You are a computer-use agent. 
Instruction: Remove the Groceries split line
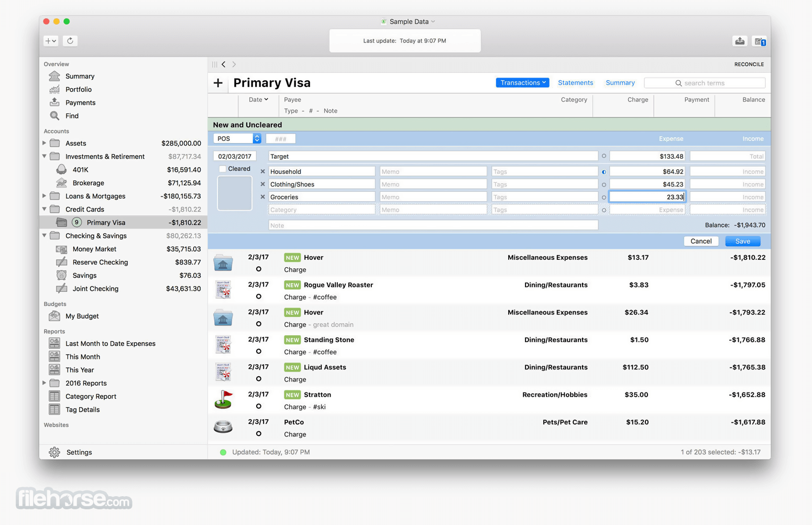coord(263,197)
